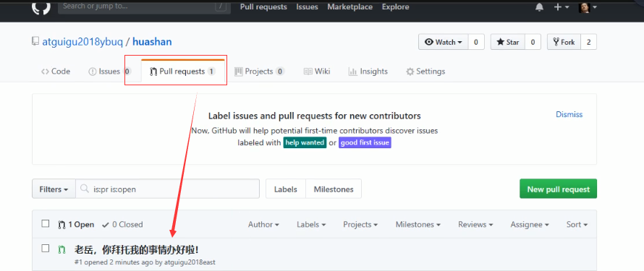Image resolution: width=644 pixels, height=271 pixels.
Task: Click the Watch count number 0
Action: coord(476,42)
